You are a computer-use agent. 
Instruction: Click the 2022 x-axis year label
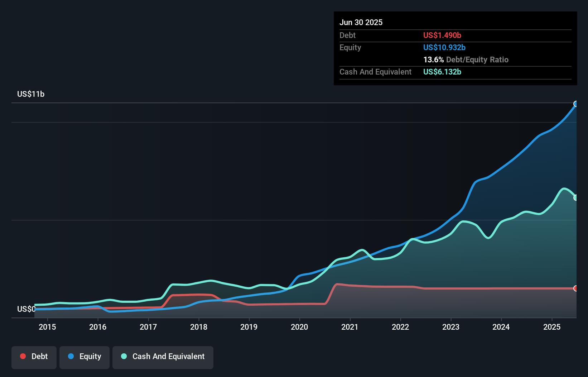(400, 327)
